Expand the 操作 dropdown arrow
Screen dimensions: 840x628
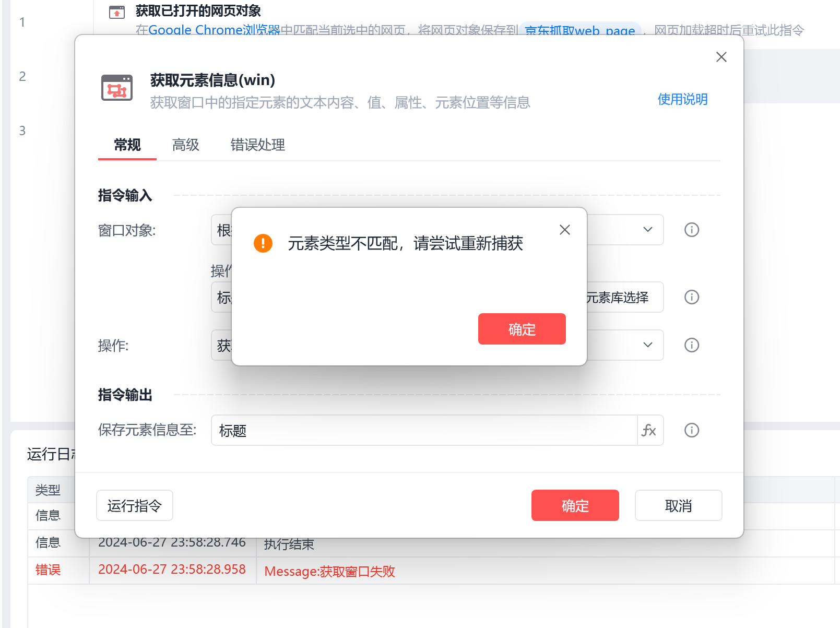647,345
